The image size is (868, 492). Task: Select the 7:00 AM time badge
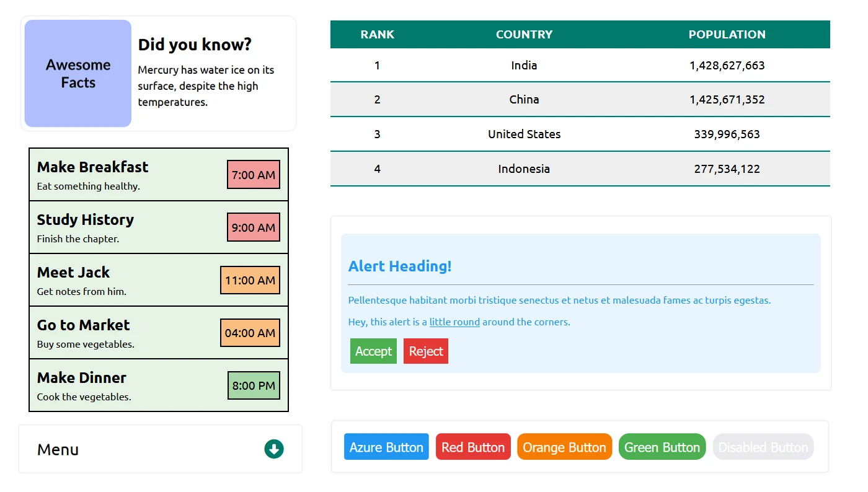click(x=253, y=175)
